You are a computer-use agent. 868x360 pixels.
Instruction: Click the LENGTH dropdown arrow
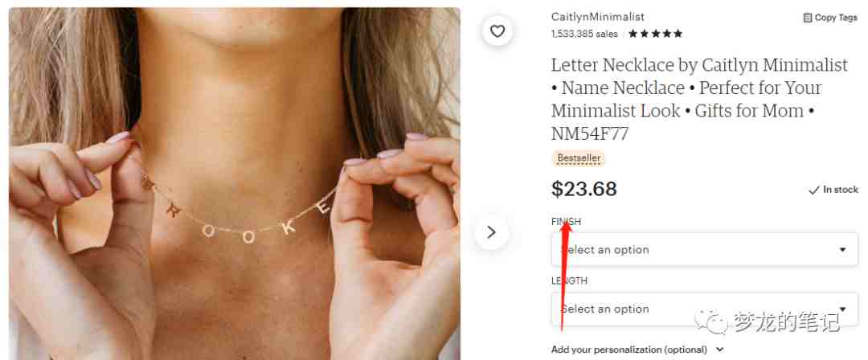point(842,309)
